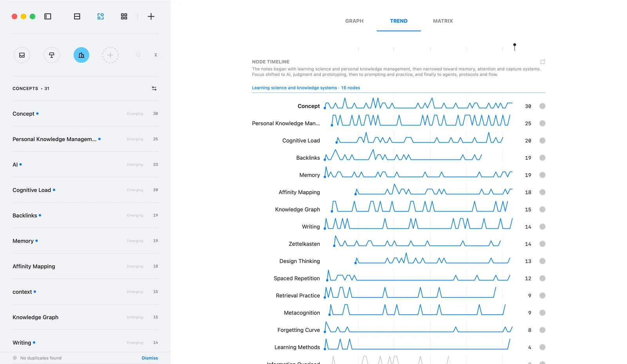This screenshot has width=627, height=364.
Task: Click the timeline pin marker
Action: click(x=515, y=47)
